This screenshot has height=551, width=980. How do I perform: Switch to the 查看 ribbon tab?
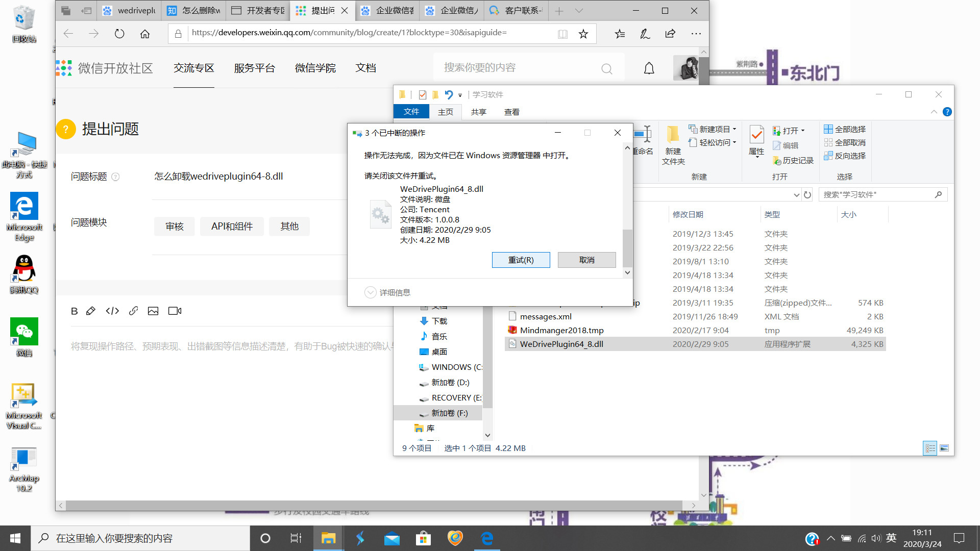511,112
